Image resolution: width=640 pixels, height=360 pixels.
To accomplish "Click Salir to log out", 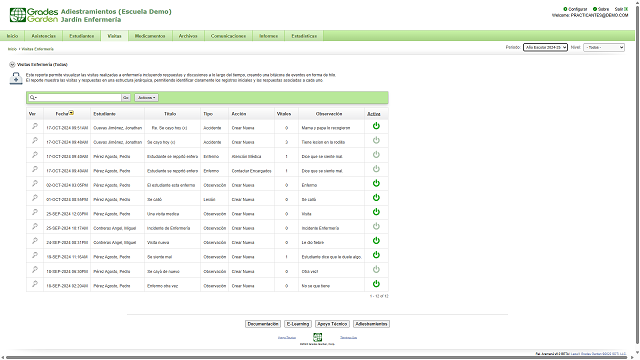I will (x=621, y=9).
